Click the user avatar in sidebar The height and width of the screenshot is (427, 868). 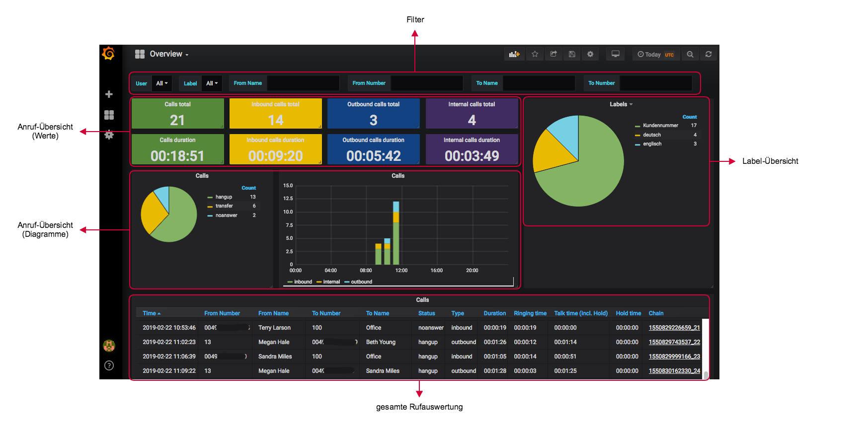coord(109,346)
